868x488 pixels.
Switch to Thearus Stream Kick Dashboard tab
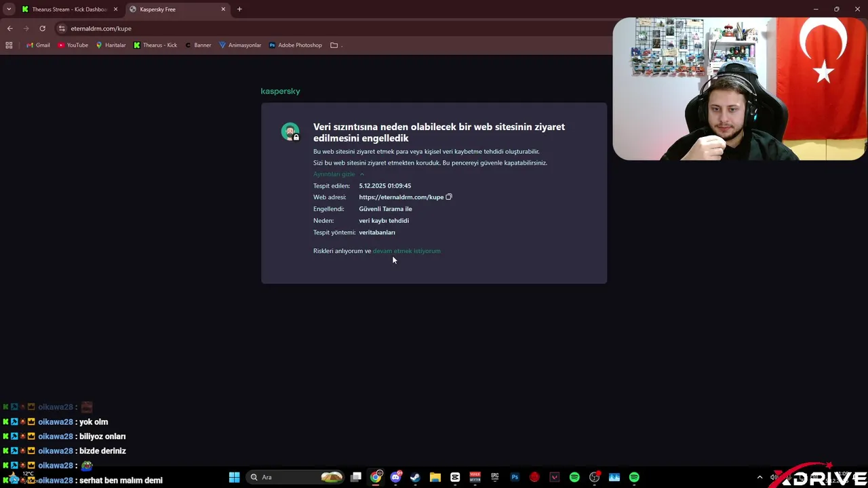tap(69, 9)
